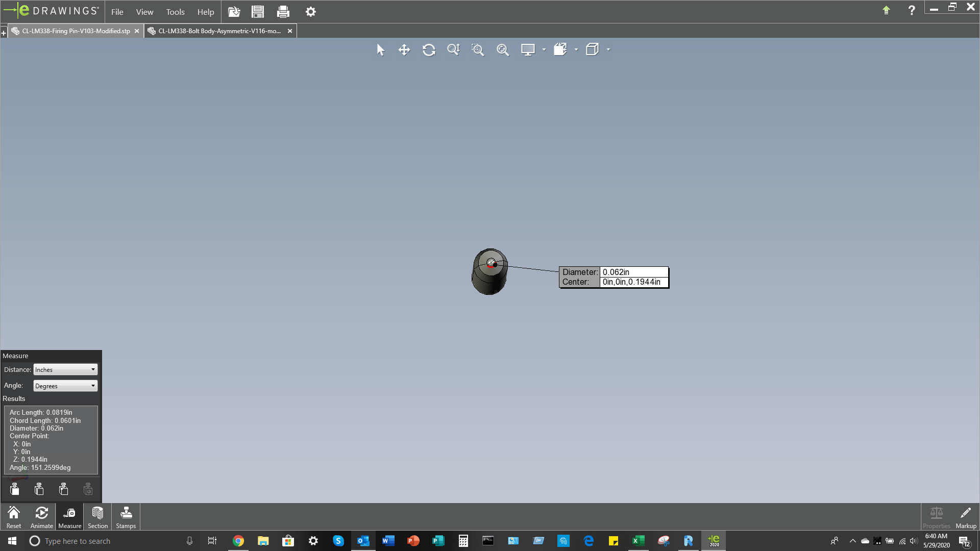980x551 pixels.
Task: Click the question mark help icon
Action: [912, 10]
